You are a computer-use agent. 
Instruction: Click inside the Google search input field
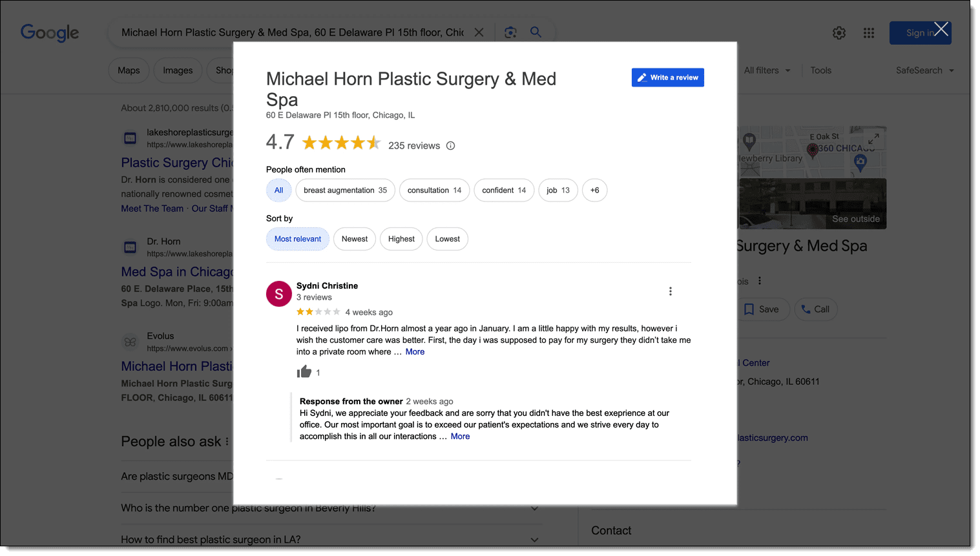(x=291, y=32)
